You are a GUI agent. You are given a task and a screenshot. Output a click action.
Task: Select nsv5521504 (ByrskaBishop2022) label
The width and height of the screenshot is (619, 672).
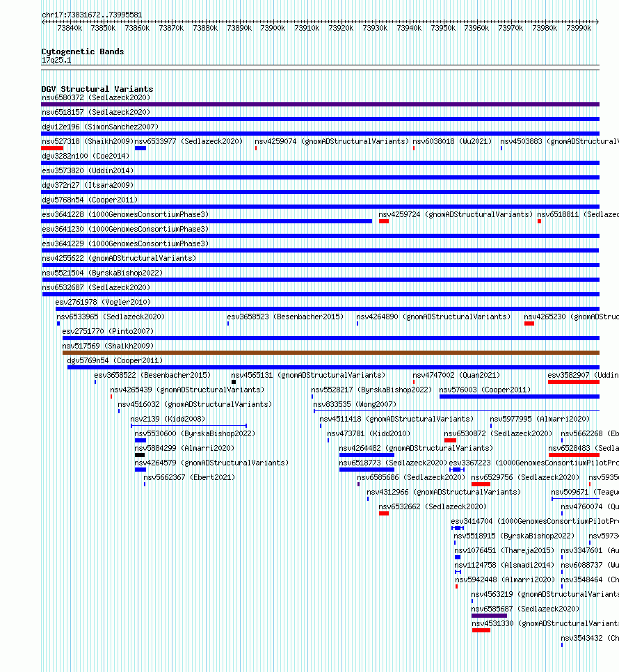click(x=102, y=273)
